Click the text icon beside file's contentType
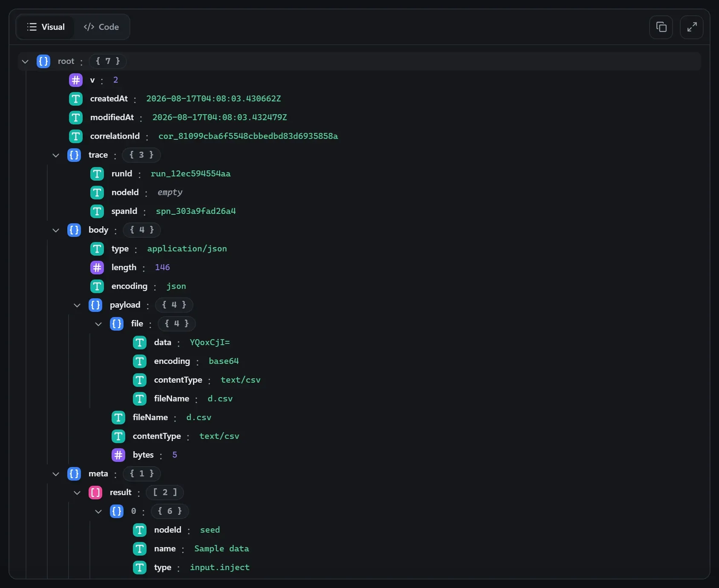This screenshot has height=588, width=719. tap(140, 380)
